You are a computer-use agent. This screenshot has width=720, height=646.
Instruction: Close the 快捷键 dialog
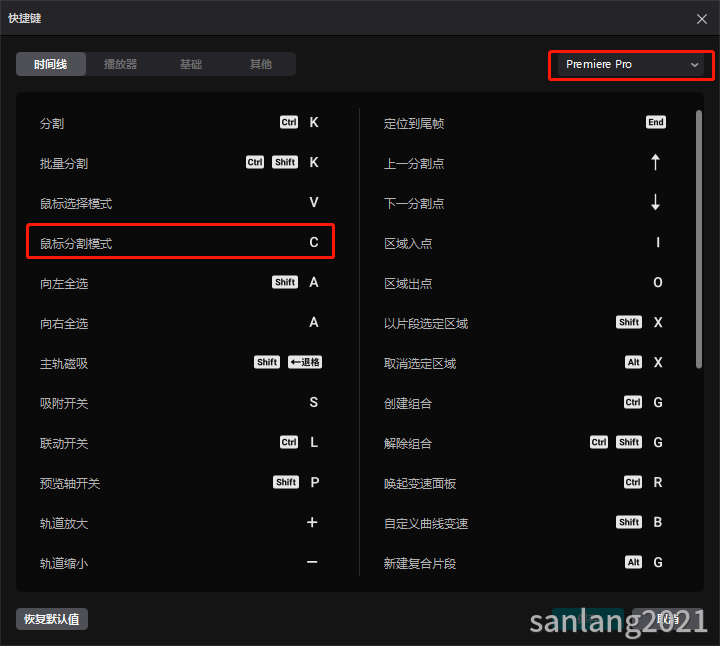coord(701,19)
